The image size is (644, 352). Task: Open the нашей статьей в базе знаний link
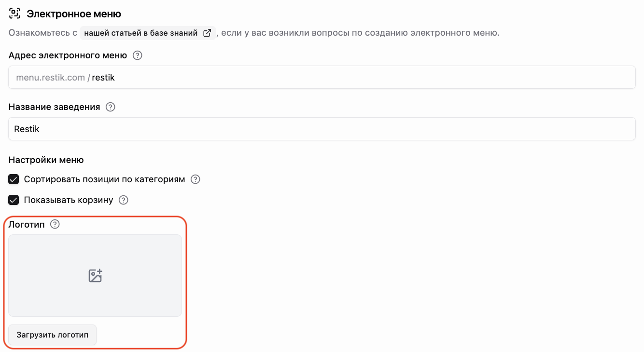tap(140, 33)
